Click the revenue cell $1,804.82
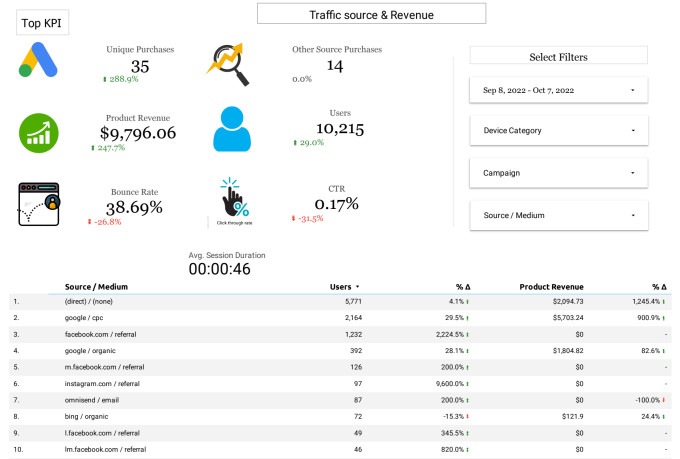Viewport: 680px width, 459px height. pyautogui.click(x=568, y=351)
